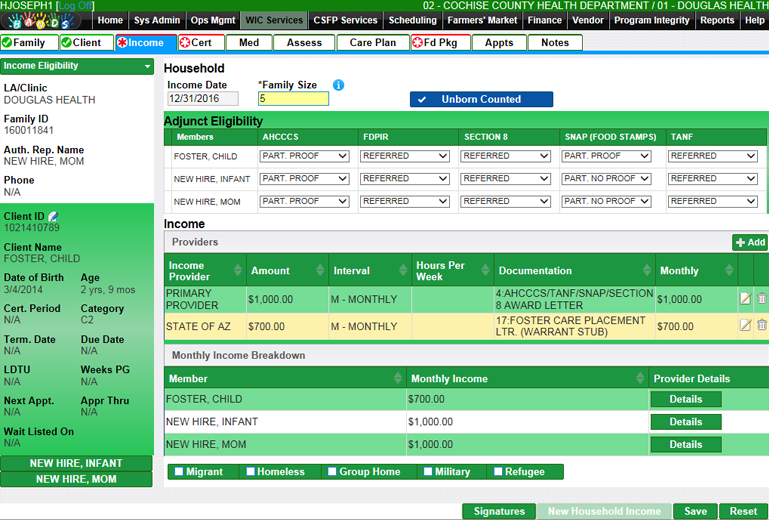Viewport: 769px width, 520px height.
Task: Delete the State of AZ income row
Action: pyautogui.click(x=761, y=325)
